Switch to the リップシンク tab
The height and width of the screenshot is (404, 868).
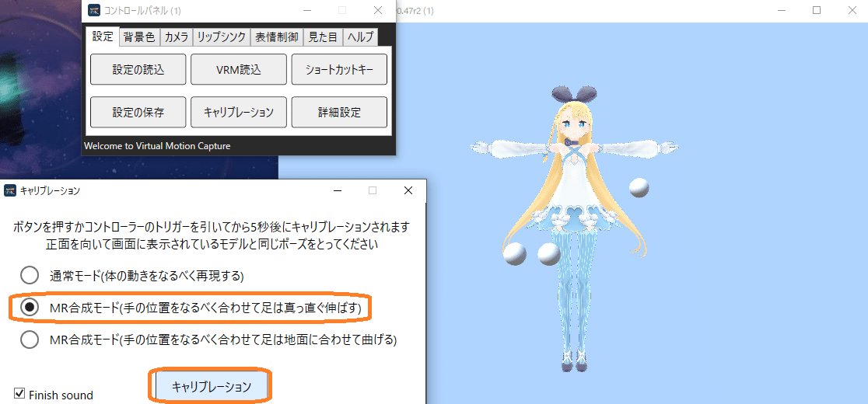pyautogui.click(x=222, y=37)
